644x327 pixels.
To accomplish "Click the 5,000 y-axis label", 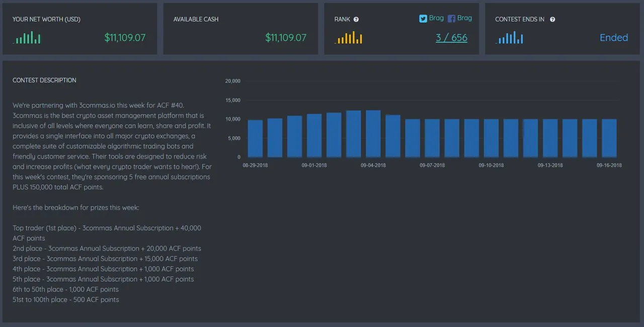I will click(234, 139).
